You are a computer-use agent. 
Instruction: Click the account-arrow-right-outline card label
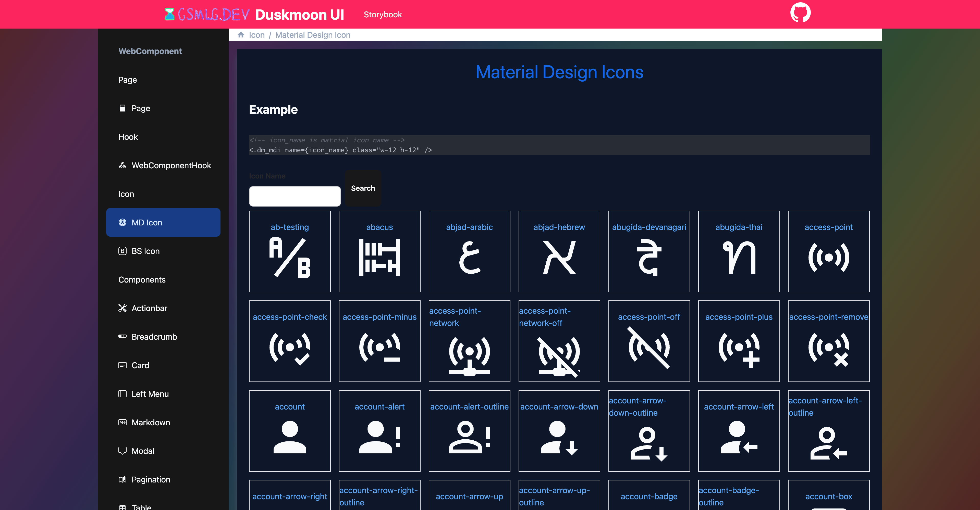point(378,496)
